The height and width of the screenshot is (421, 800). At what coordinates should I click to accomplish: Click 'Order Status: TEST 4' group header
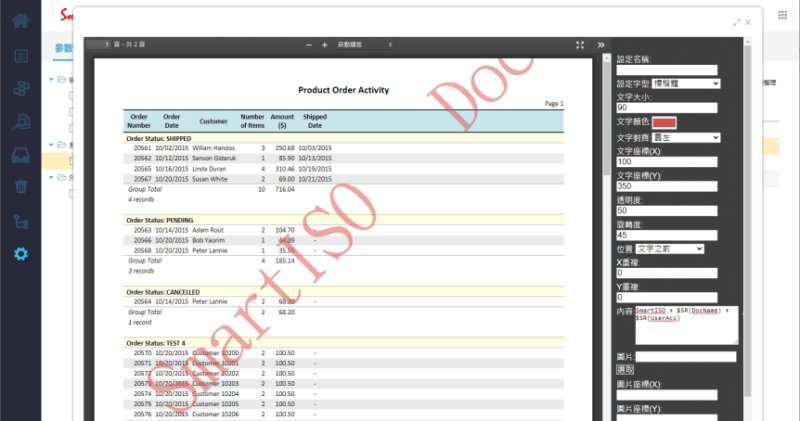click(156, 343)
